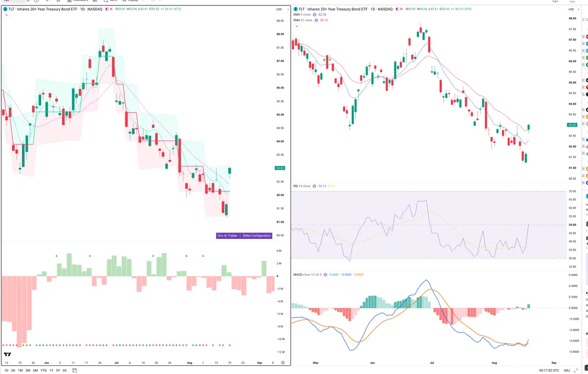Click the EMA value 82.28
Screen dimensions: 588x374
322,15
